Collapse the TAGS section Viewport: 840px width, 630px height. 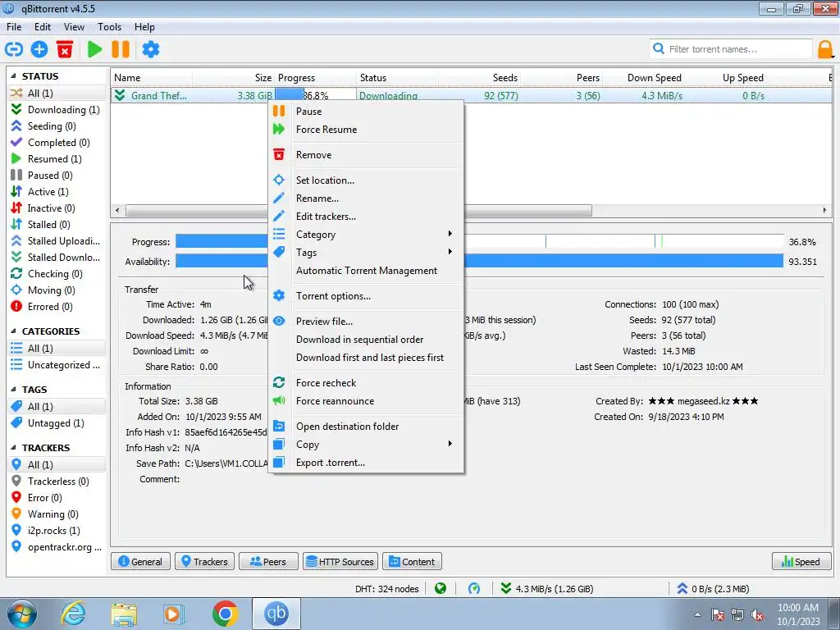pos(13,390)
